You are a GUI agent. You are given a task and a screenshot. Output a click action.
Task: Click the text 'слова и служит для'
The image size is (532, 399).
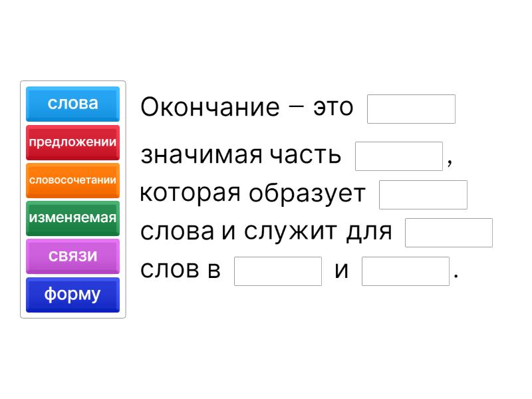(266, 232)
